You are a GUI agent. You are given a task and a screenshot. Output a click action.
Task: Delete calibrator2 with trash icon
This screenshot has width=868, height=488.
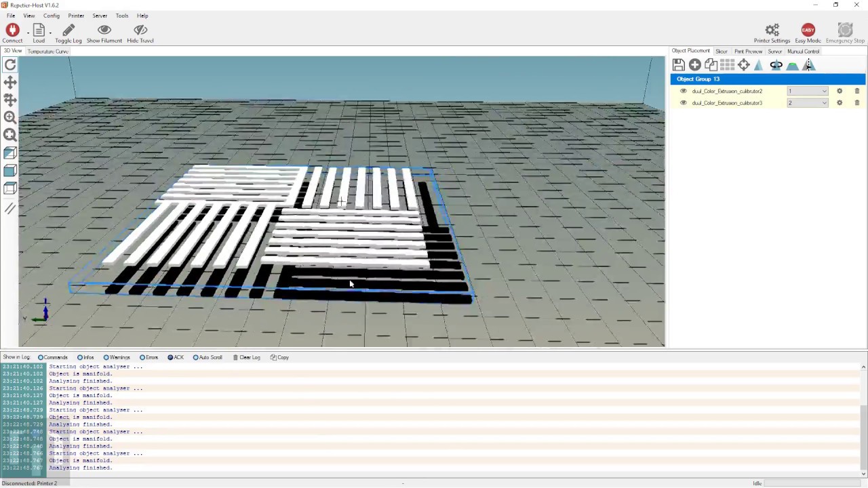tap(856, 91)
